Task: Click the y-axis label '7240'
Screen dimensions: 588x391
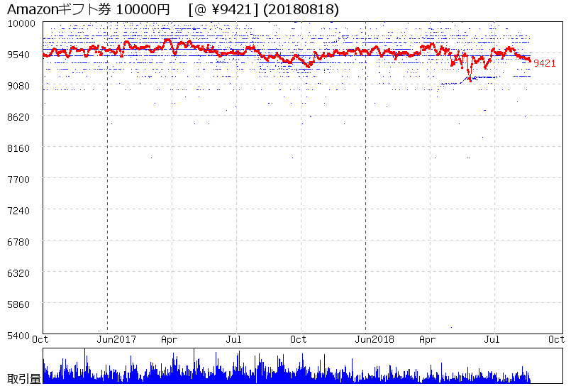Action: [18, 211]
